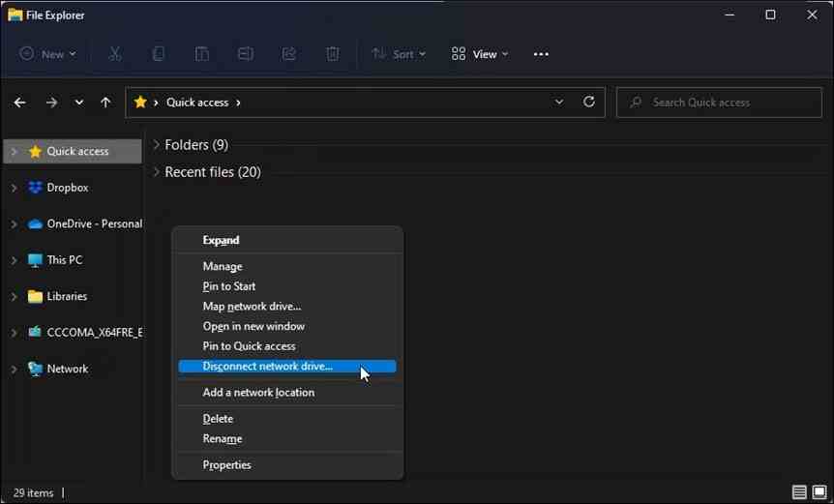
Task: Expand Quick access tree node chevron
Action: pyautogui.click(x=14, y=152)
